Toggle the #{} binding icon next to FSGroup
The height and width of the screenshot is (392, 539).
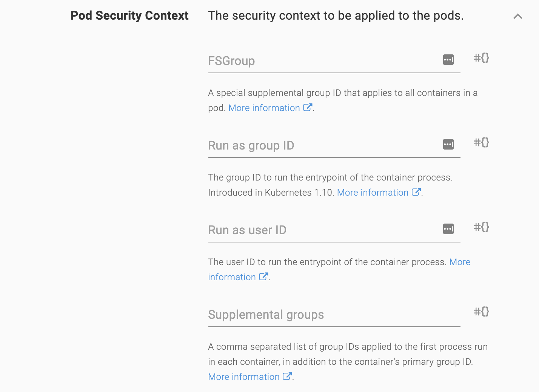[x=481, y=58]
